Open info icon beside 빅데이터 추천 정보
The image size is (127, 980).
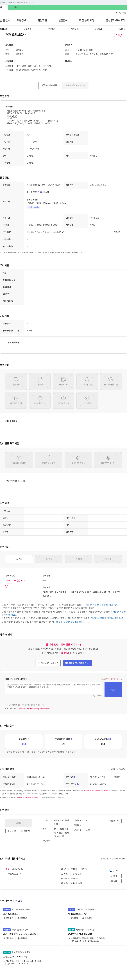click(x=21, y=901)
